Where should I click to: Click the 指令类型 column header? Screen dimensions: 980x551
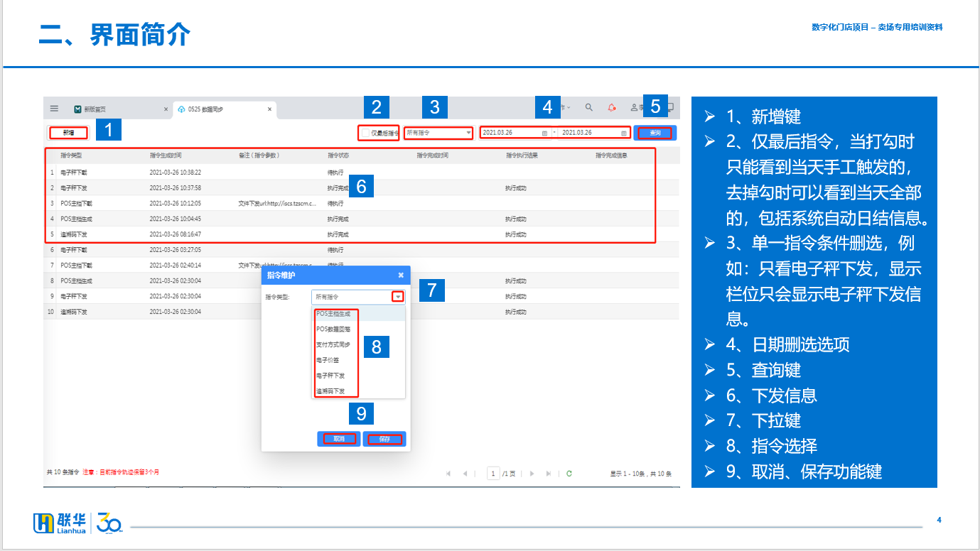click(x=70, y=156)
